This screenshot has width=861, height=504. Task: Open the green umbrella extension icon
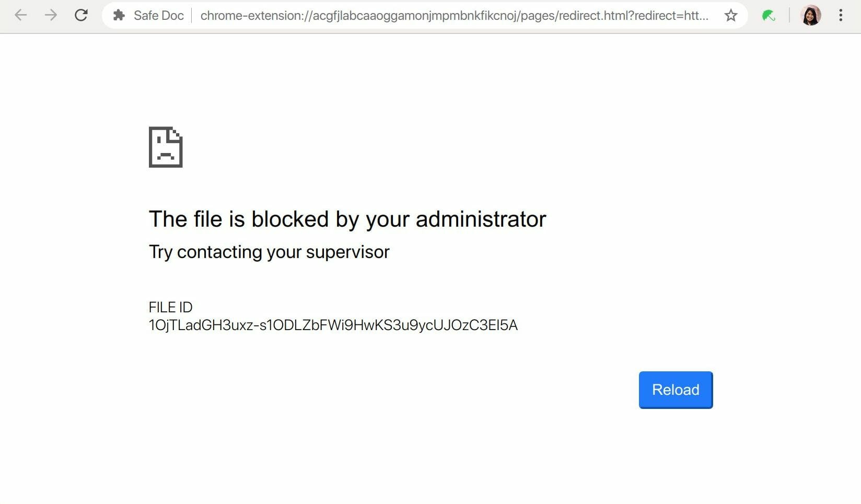(768, 16)
